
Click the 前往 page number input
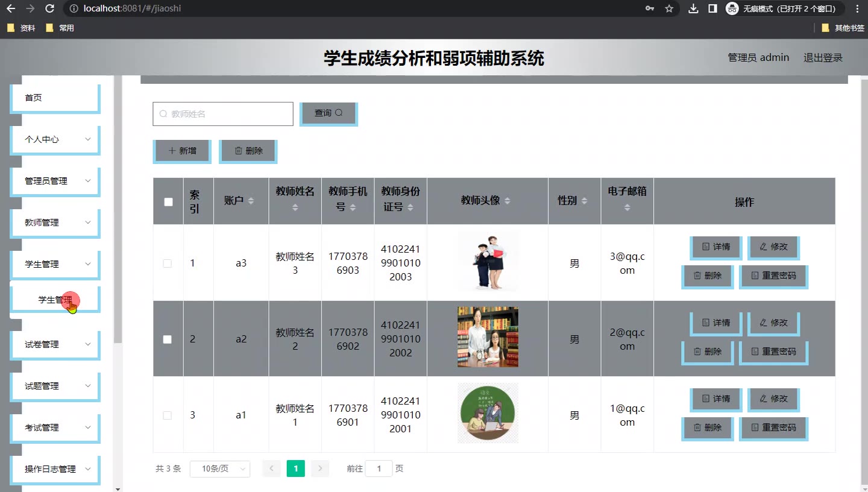point(379,469)
